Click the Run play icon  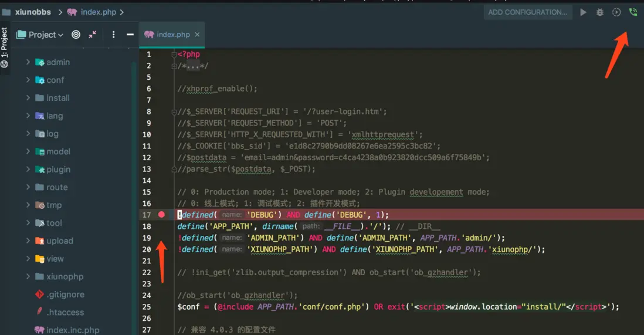583,12
